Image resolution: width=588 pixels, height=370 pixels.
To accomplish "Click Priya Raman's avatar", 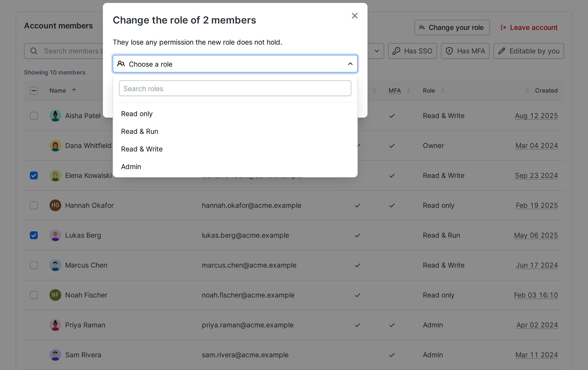I will click(x=55, y=325).
